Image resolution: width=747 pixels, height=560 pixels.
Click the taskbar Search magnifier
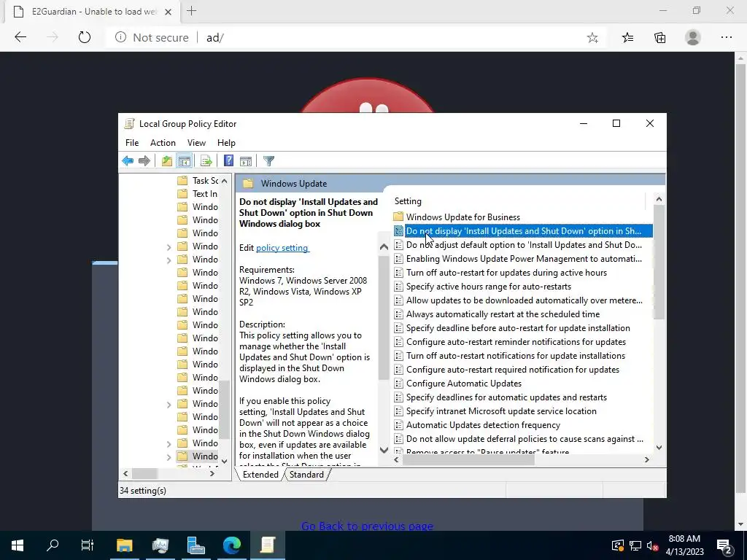[53, 545]
